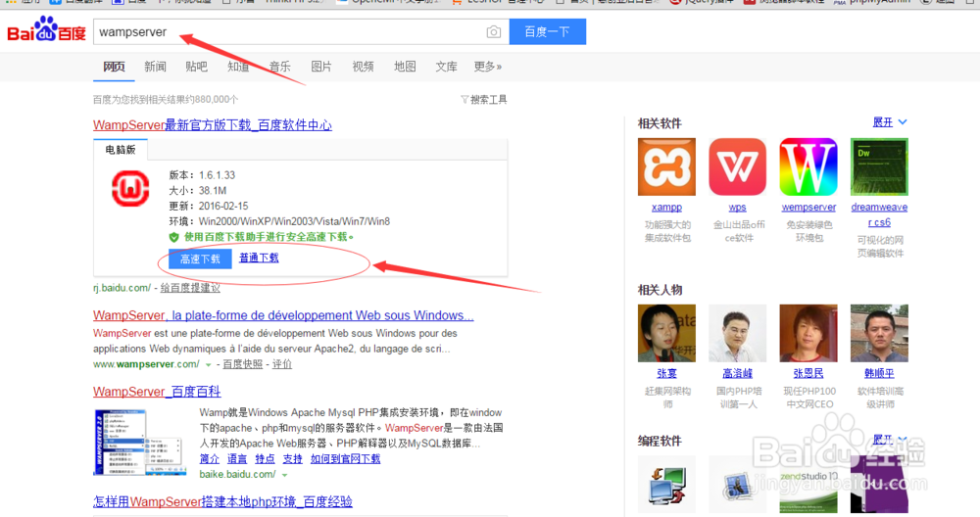The image size is (980, 517).
Task: Open the 贴吧 tab
Action: [196, 67]
